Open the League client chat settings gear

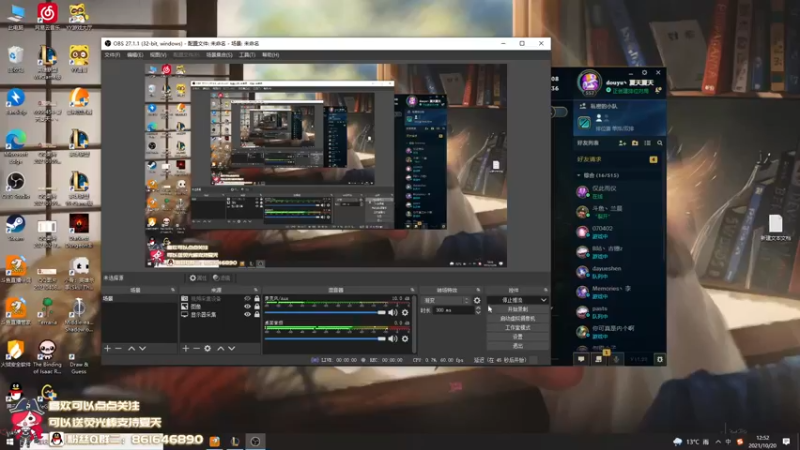pos(660,359)
